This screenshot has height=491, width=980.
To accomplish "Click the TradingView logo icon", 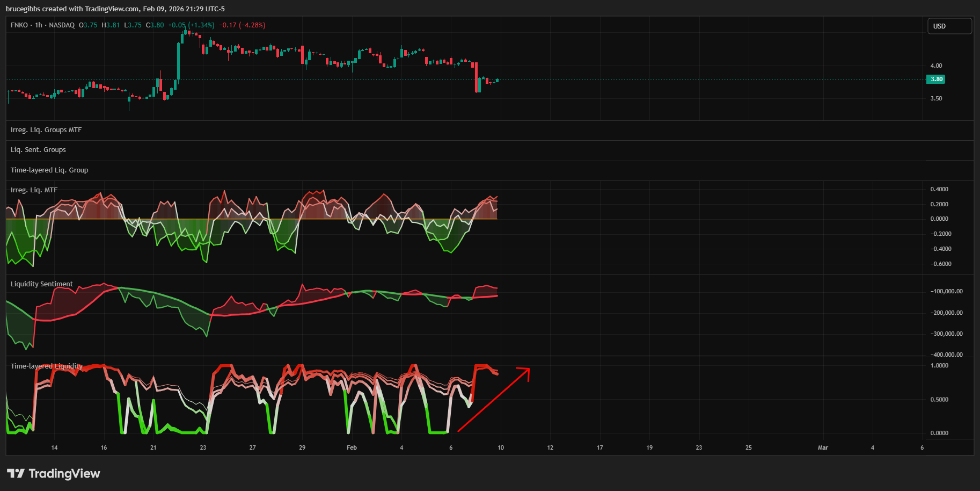I will point(16,473).
